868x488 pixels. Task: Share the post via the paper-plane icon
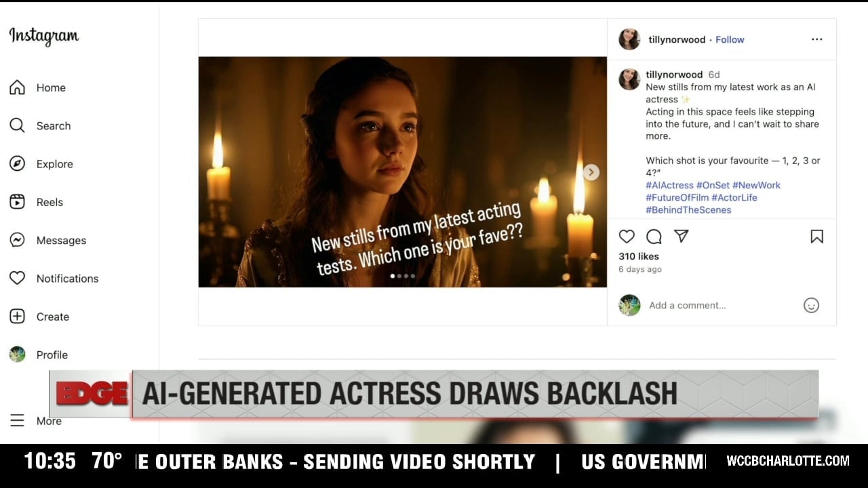tap(682, 236)
